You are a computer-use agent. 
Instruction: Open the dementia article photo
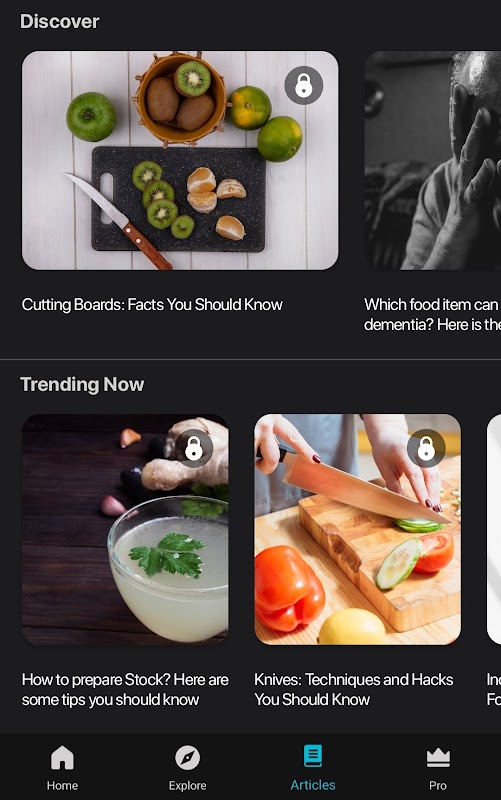coord(433,160)
